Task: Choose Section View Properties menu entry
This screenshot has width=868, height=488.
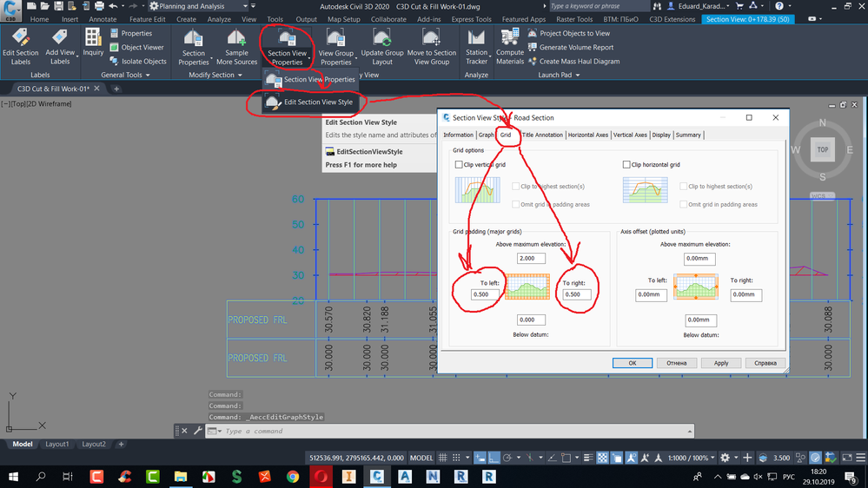Action: pos(310,79)
